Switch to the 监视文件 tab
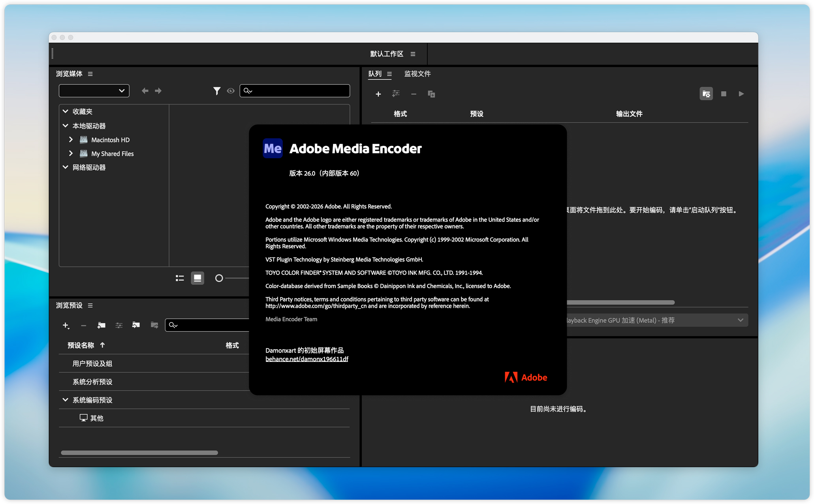814x504 pixels. 417,74
